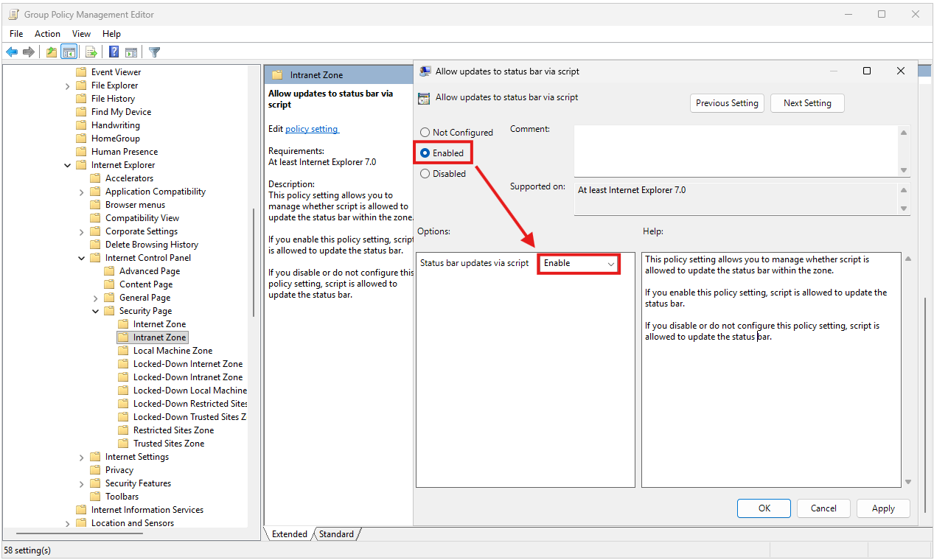Viewport: 934px width, 560px height.
Task: Select the Enabled radio button
Action: (x=425, y=153)
